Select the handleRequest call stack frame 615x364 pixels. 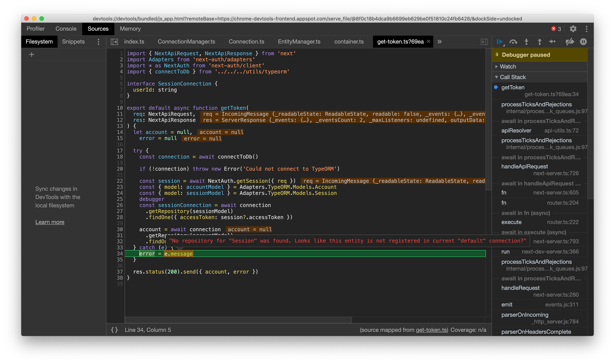click(540, 291)
